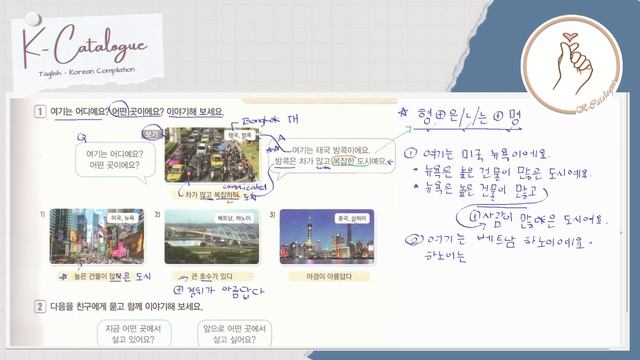Image resolution: width=640 pixels, height=360 pixels.
Task: Click the finger-heart circular logo
Action: 571,64
